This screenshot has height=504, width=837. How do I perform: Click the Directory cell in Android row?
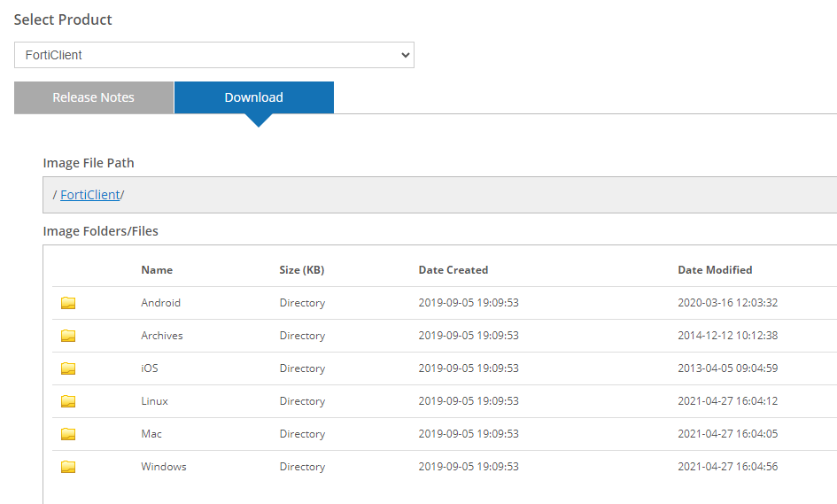click(302, 303)
